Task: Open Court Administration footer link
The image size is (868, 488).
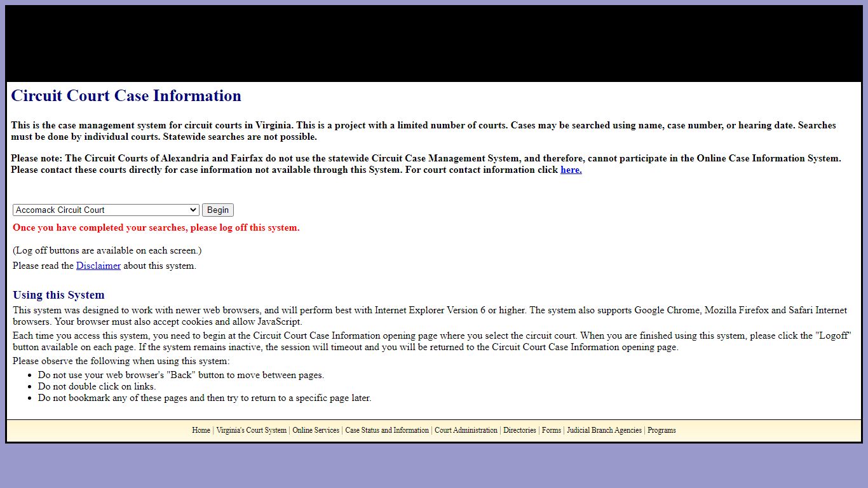Action: click(466, 430)
